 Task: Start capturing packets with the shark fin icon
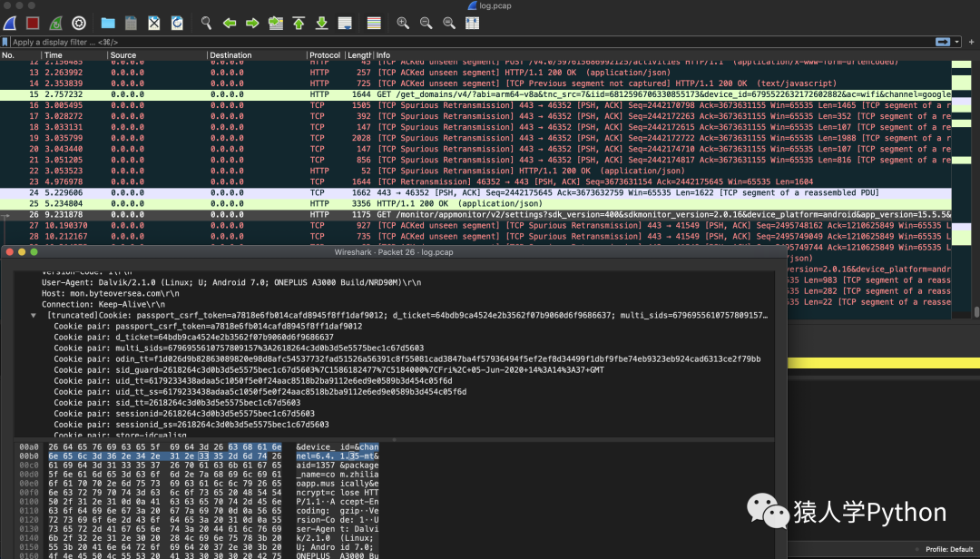pyautogui.click(x=10, y=23)
